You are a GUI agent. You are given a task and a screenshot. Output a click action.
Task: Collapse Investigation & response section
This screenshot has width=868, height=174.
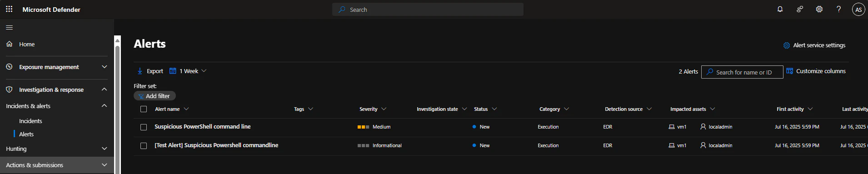click(105, 89)
